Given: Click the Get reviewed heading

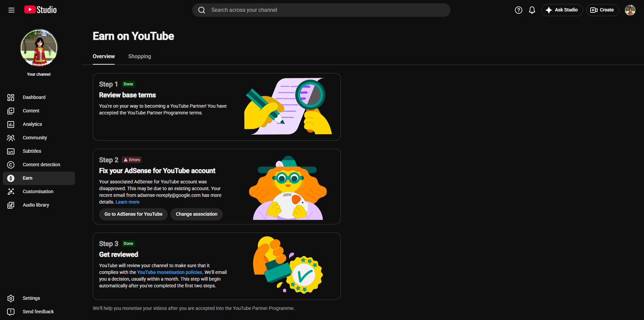Looking at the screenshot, I should 119,255.
